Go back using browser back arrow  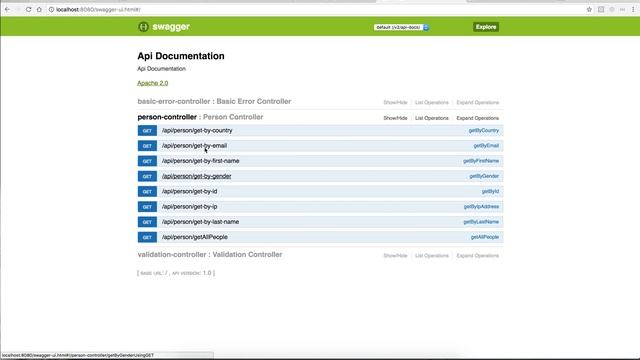[x=7, y=9]
